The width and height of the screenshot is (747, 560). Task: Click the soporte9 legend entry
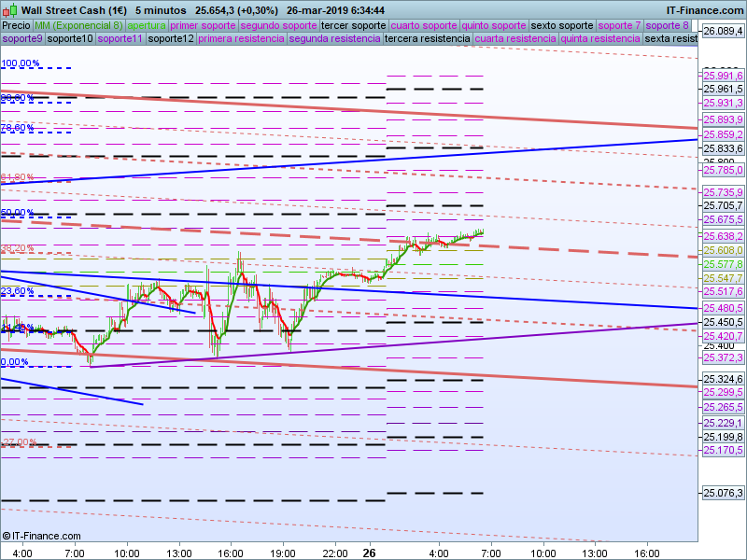(x=22, y=38)
